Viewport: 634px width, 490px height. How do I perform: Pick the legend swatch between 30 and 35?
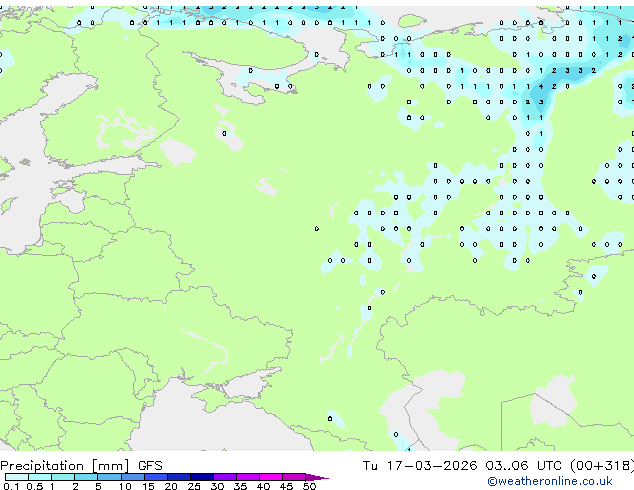pyautogui.click(x=224, y=477)
